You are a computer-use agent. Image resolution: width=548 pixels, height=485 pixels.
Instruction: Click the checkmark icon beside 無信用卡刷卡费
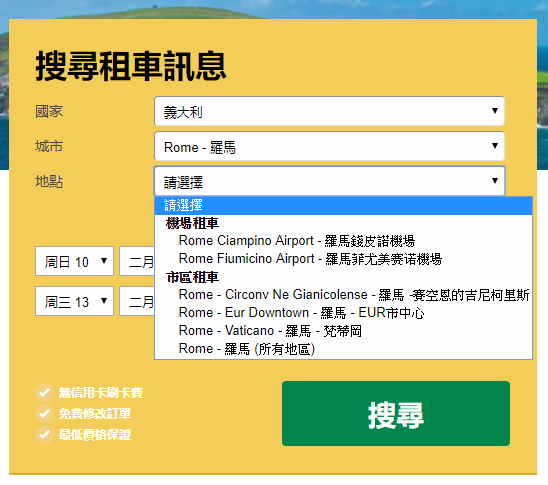pyautogui.click(x=44, y=392)
